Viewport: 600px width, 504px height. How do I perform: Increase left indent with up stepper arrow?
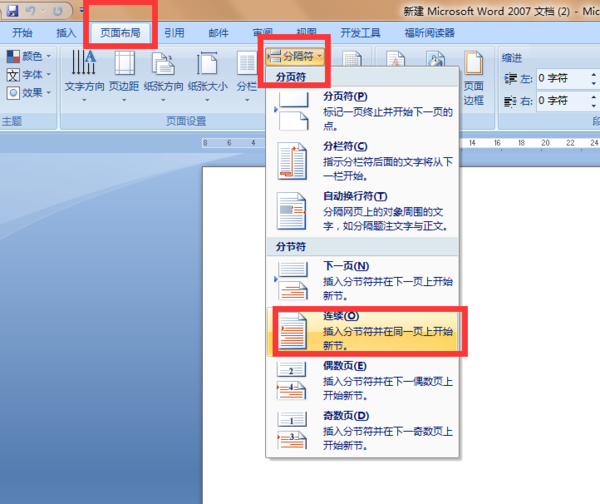click(x=593, y=74)
